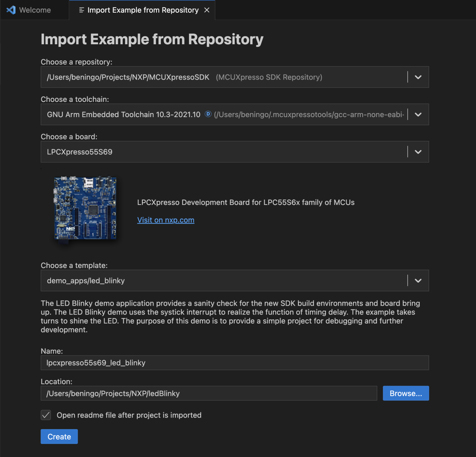Click the circled D badge beside the toolchain name
This screenshot has width=476, height=457.
pos(208,114)
